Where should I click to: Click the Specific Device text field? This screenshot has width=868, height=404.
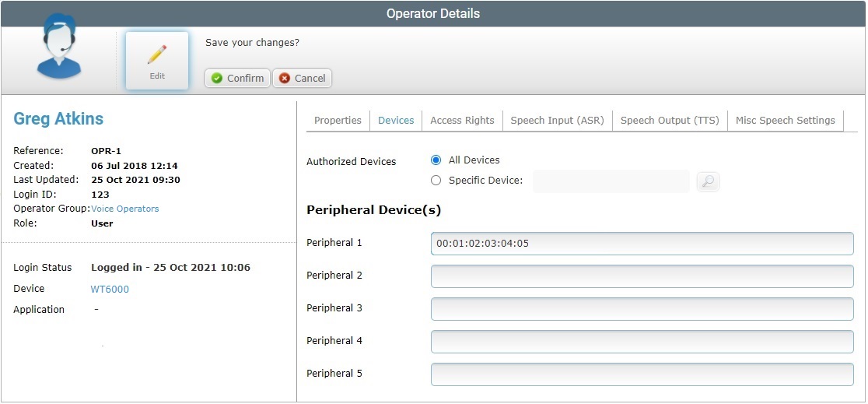click(611, 181)
